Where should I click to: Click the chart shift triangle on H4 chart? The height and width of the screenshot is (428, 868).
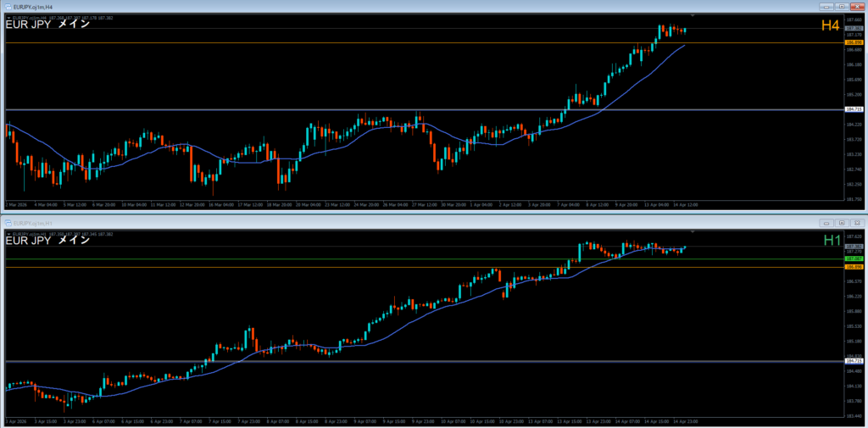point(693,16)
